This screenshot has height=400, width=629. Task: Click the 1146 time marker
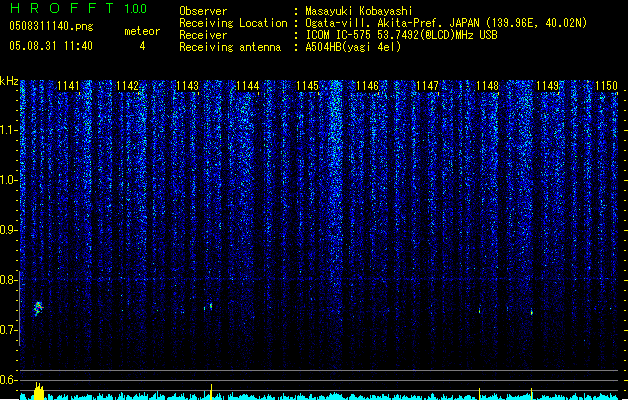click(x=368, y=86)
